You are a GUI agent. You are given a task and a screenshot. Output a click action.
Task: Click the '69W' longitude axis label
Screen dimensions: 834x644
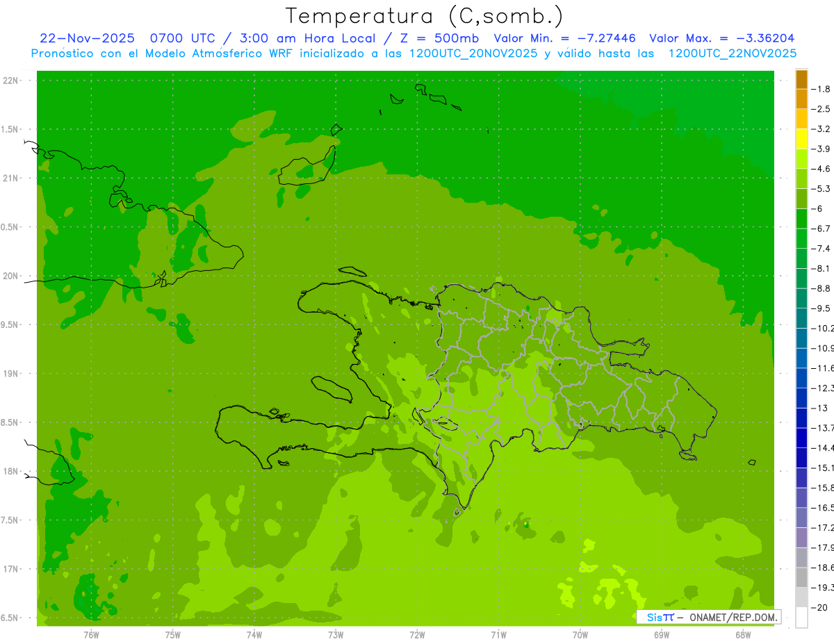point(662,635)
